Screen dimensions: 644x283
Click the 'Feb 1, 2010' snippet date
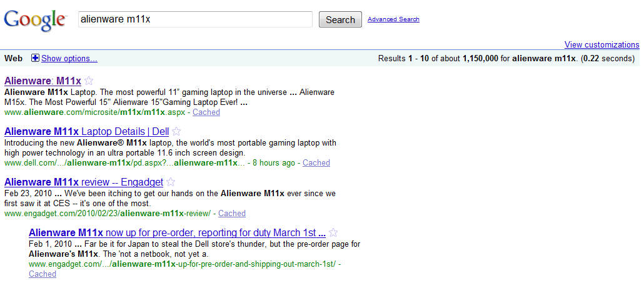pyautogui.click(x=49, y=244)
